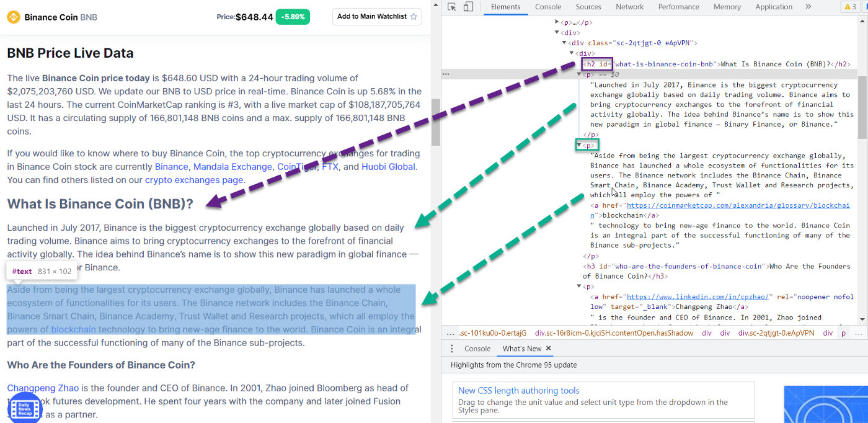
Task: Click the blockchain link in the highlighted paragraph
Action: pyautogui.click(x=73, y=329)
